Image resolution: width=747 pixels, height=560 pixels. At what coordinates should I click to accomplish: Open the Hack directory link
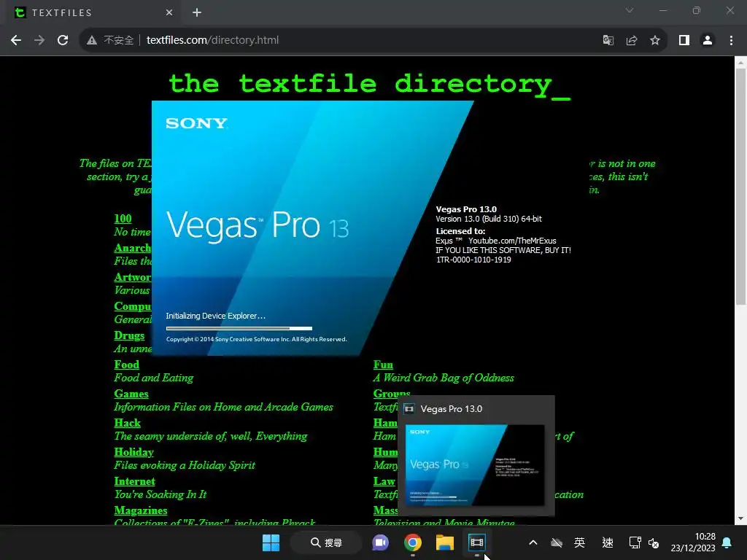pyautogui.click(x=127, y=423)
